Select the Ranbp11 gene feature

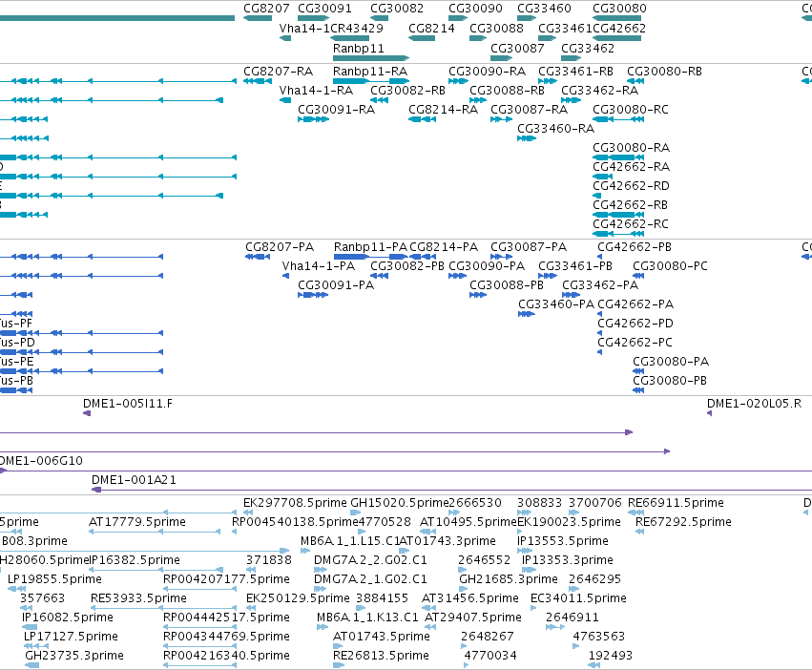click(371, 58)
